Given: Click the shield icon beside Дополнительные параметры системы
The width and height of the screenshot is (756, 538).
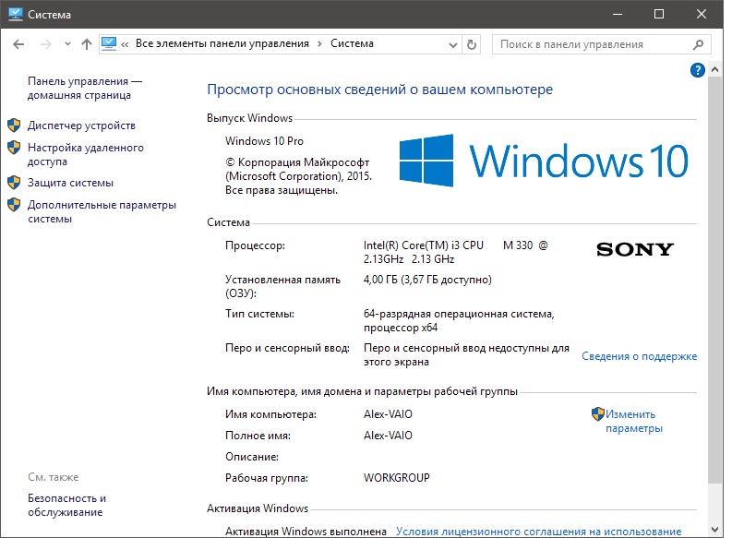Looking at the screenshot, I should click(14, 204).
